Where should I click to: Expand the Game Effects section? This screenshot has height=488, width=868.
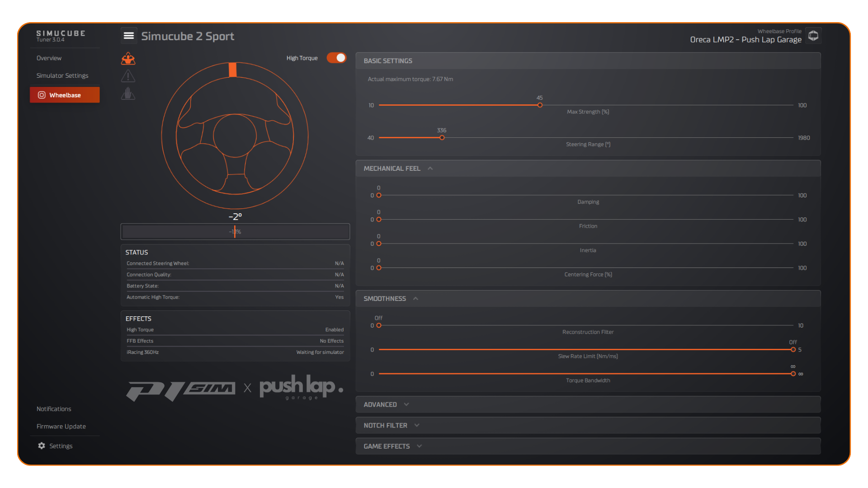tap(420, 446)
